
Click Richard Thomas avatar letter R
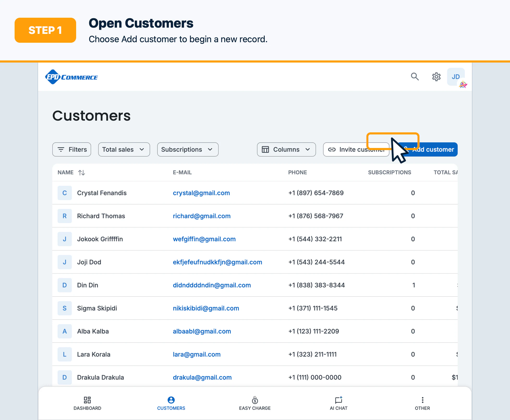pyautogui.click(x=65, y=216)
